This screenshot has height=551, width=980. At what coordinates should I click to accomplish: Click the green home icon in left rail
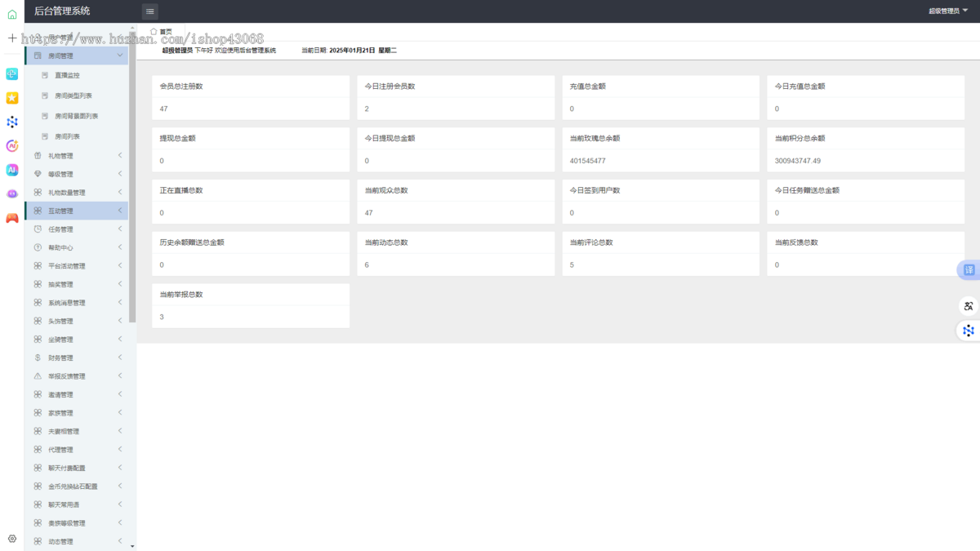[x=12, y=14]
